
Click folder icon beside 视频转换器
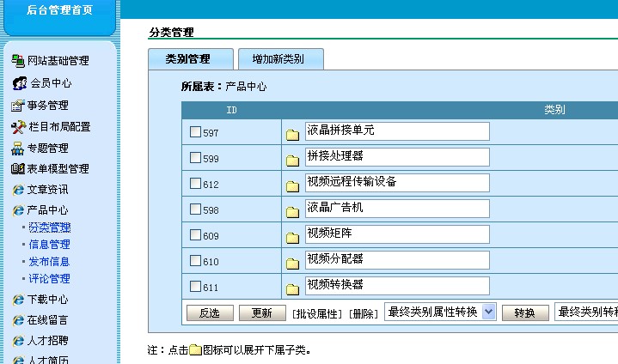[292, 288]
